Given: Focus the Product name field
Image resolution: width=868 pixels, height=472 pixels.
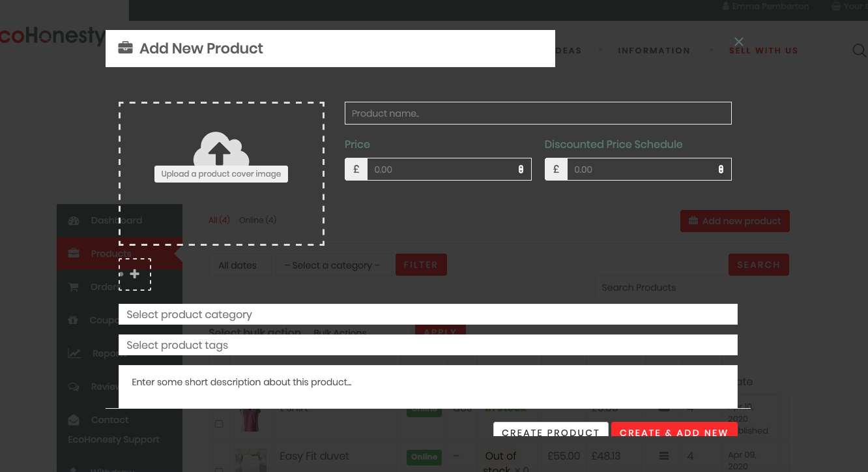Looking at the screenshot, I should [538, 113].
